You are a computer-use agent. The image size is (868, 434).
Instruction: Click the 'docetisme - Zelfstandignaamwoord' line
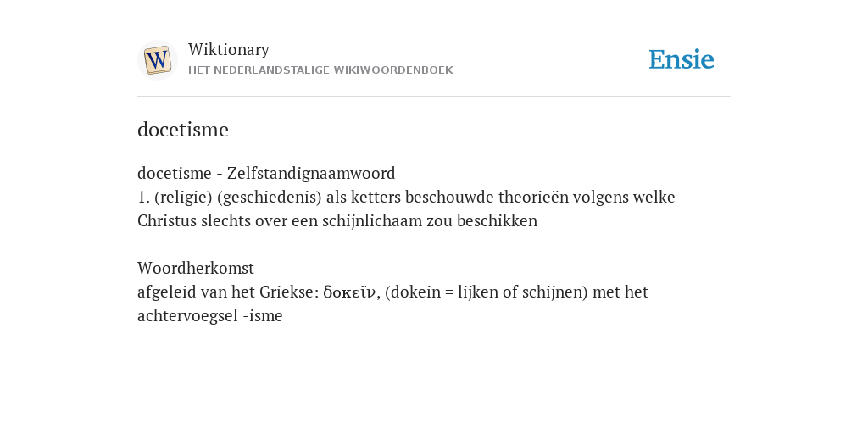[266, 173]
